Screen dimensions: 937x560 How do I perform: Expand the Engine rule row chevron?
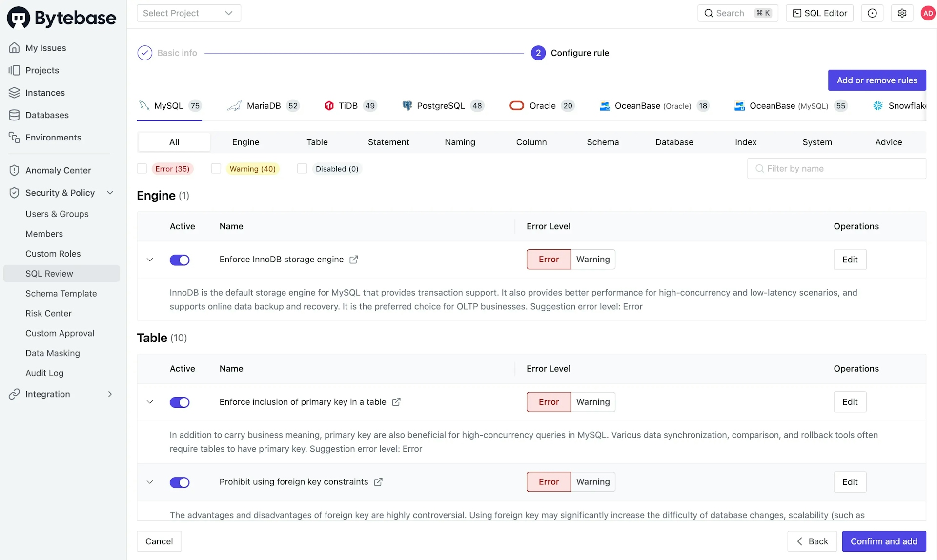pos(149,260)
